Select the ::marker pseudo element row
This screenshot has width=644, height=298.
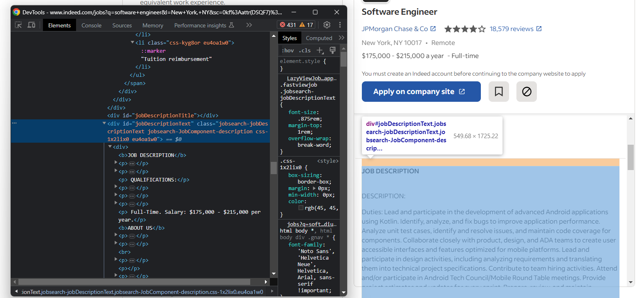(153, 51)
